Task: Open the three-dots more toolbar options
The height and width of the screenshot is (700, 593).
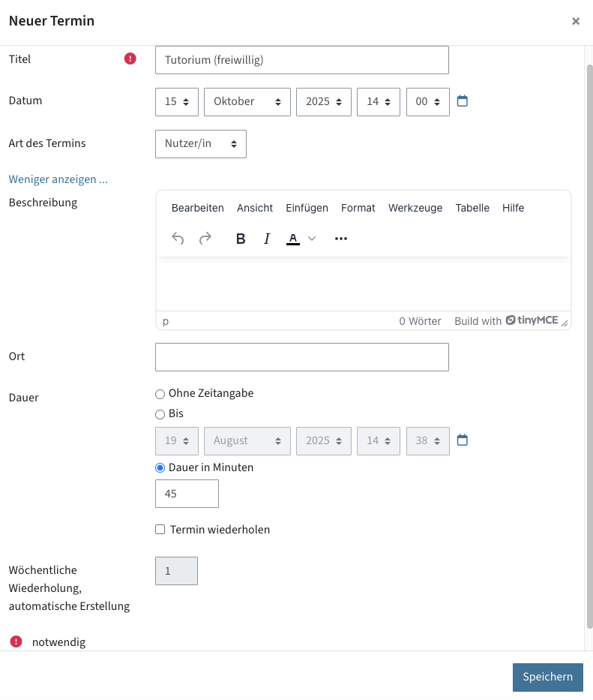Action: (x=341, y=239)
